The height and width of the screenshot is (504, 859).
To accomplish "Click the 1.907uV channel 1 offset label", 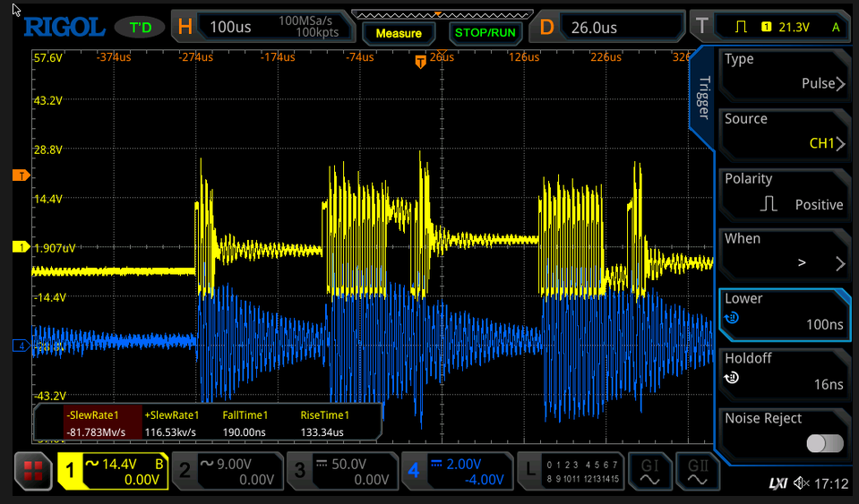I will point(55,248).
